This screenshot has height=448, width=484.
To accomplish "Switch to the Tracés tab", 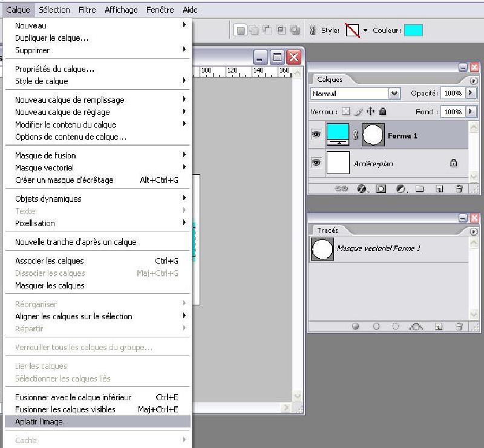I will point(327,230).
